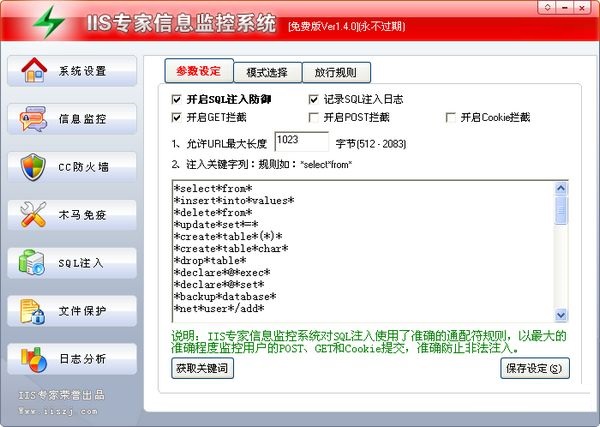Open CC防火墙 via the shield icon
The height and width of the screenshot is (427, 600).
[x=33, y=167]
